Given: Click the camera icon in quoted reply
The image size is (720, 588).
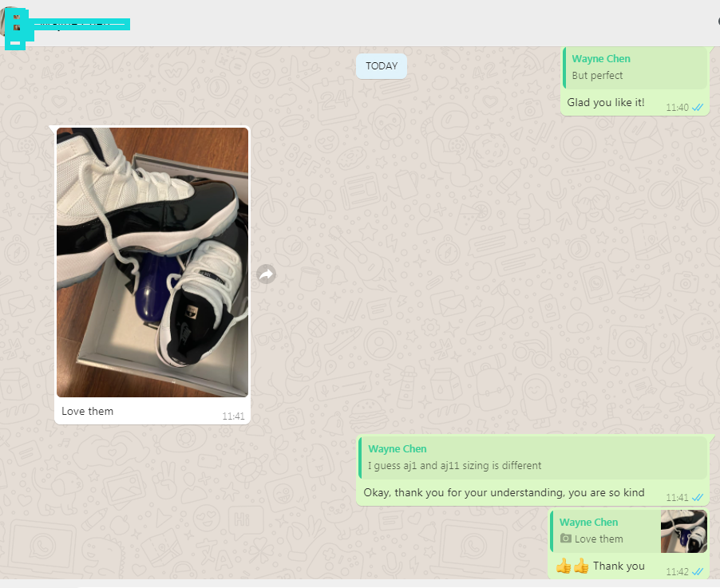Looking at the screenshot, I should tap(566, 539).
